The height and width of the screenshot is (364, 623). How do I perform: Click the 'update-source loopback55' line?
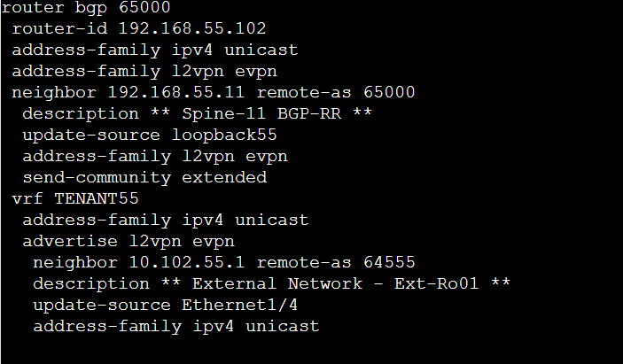[150, 135]
